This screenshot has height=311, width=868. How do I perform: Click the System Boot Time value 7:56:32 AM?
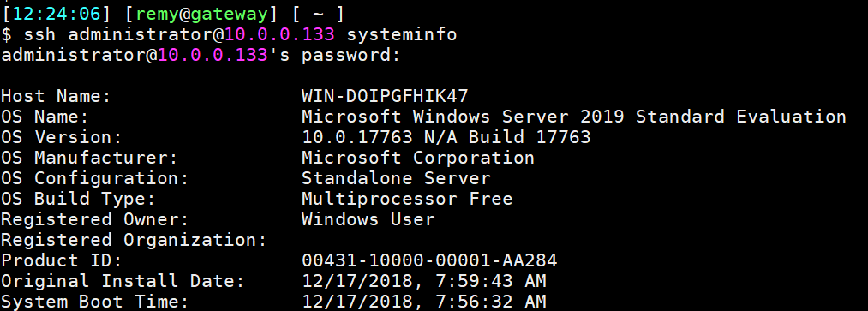pos(490,301)
